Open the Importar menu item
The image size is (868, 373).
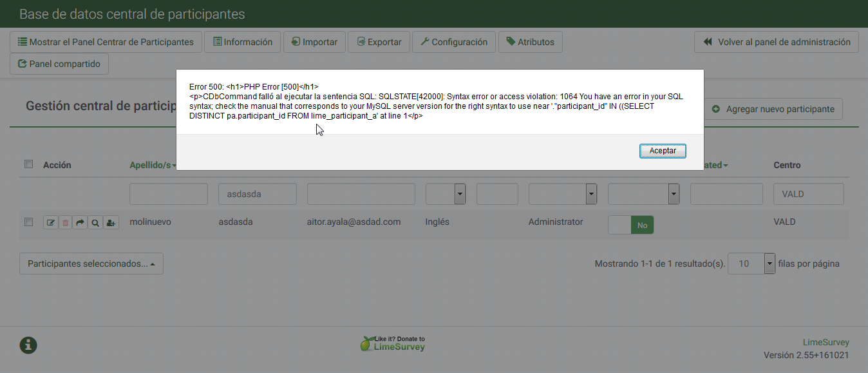pyautogui.click(x=315, y=42)
